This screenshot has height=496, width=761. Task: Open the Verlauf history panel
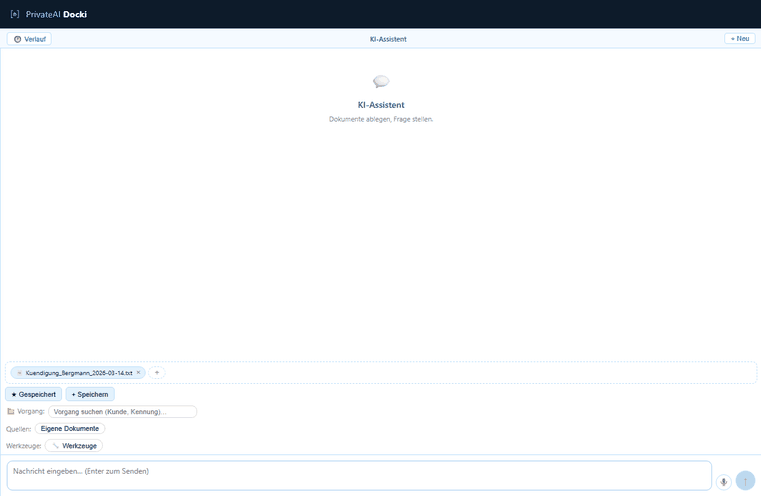[x=30, y=39]
